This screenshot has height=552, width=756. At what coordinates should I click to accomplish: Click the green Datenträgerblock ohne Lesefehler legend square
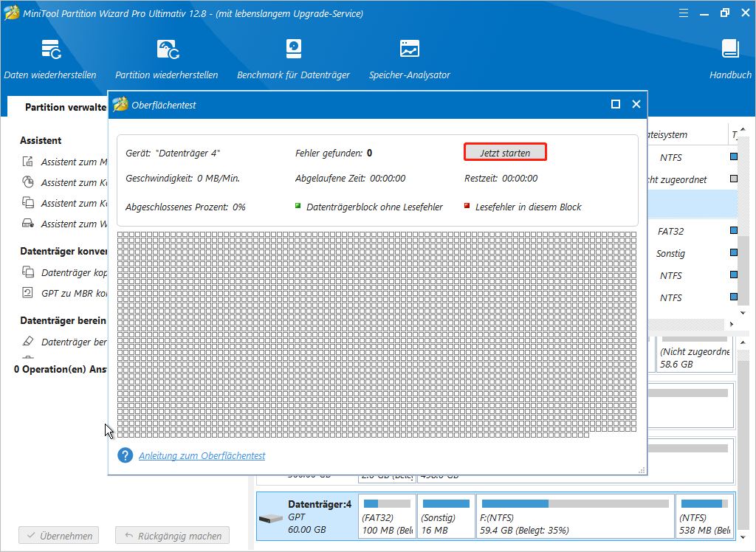(x=298, y=206)
